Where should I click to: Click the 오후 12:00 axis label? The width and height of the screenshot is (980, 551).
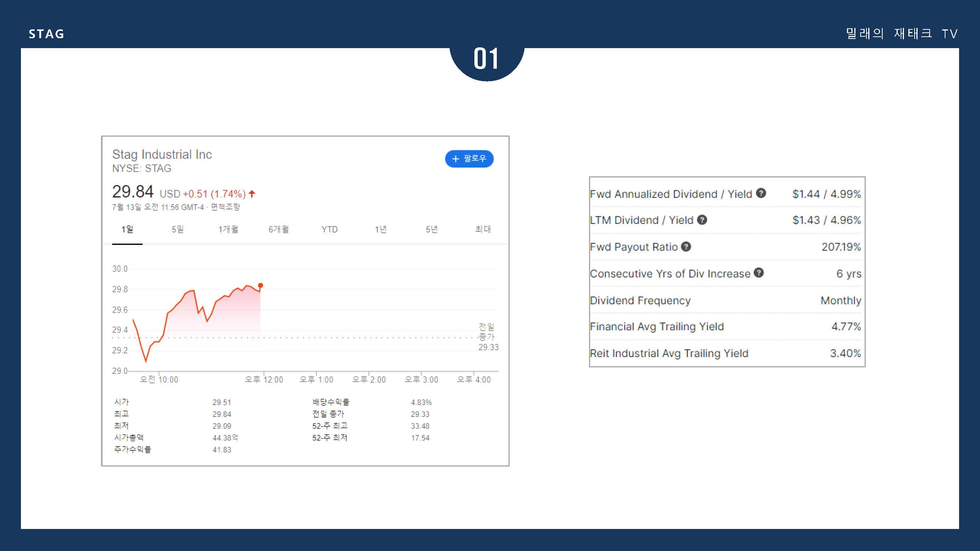tap(263, 379)
